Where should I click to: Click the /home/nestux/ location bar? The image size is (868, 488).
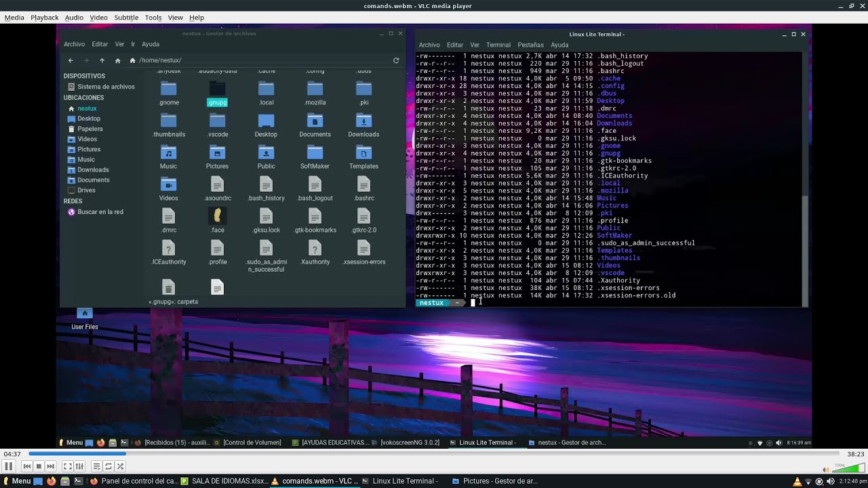[x=258, y=60]
